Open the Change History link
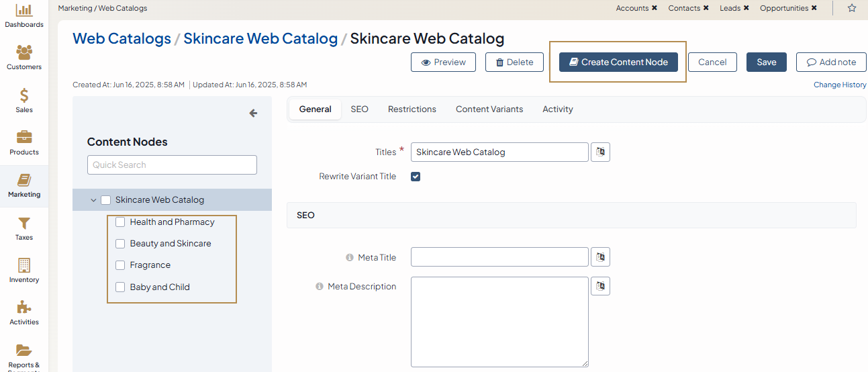This screenshot has width=868, height=372. coord(840,85)
